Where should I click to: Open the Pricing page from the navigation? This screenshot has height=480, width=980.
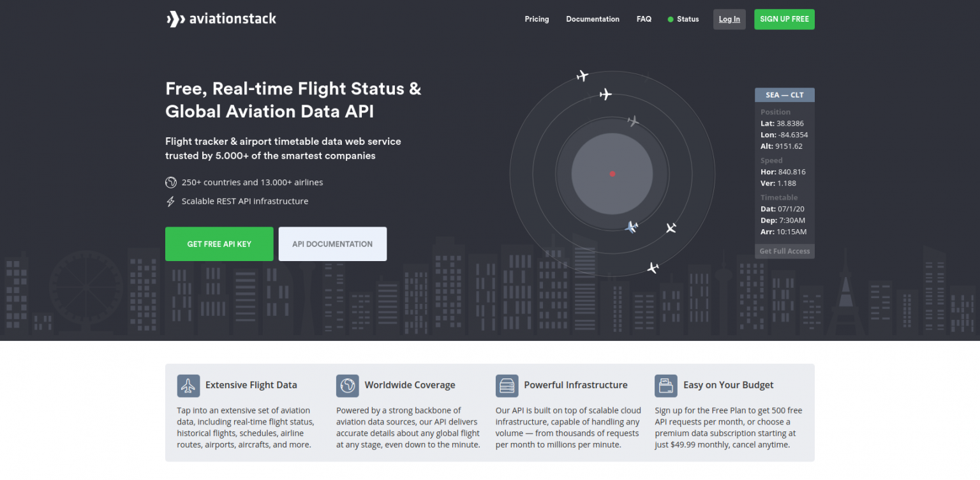pyautogui.click(x=537, y=19)
